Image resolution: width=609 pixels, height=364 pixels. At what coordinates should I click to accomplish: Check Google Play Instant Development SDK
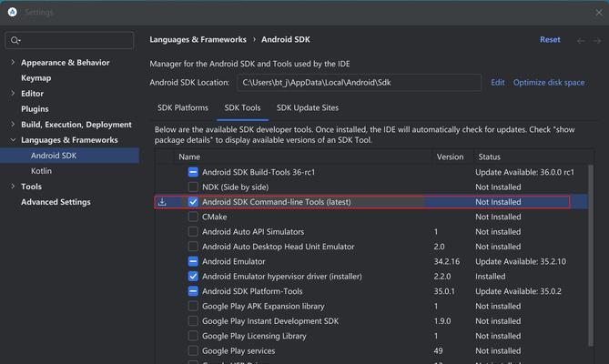click(x=193, y=321)
